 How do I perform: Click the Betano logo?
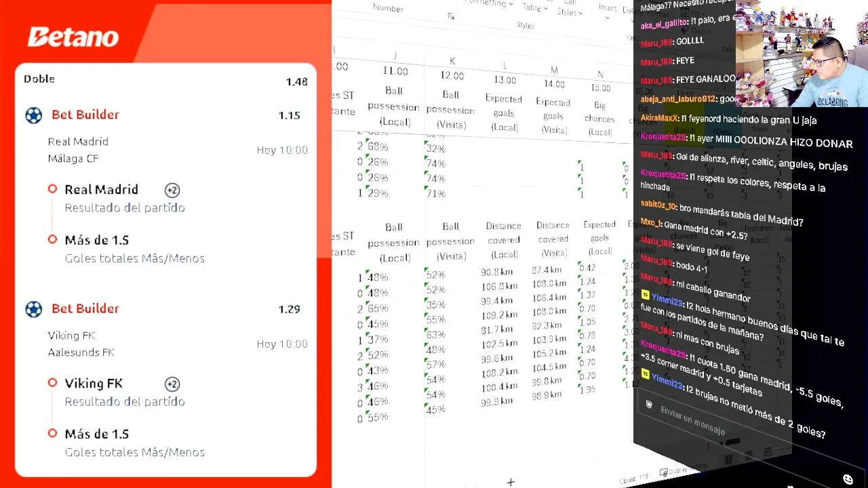[x=73, y=37]
